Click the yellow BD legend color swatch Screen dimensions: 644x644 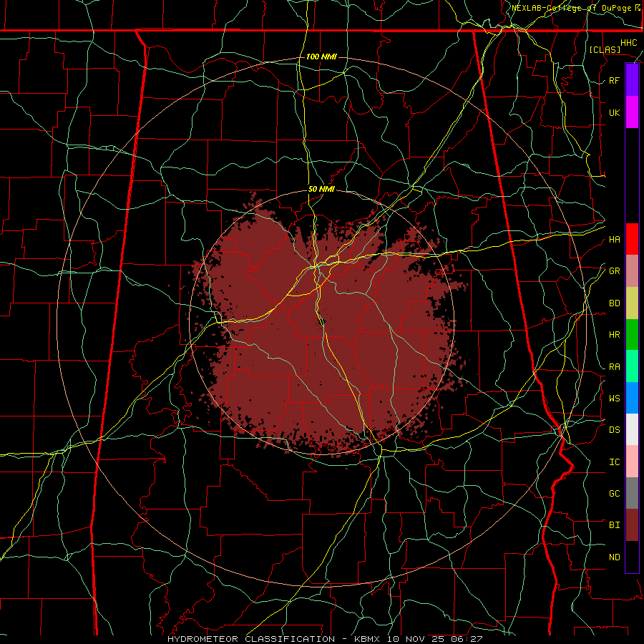coord(632,303)
